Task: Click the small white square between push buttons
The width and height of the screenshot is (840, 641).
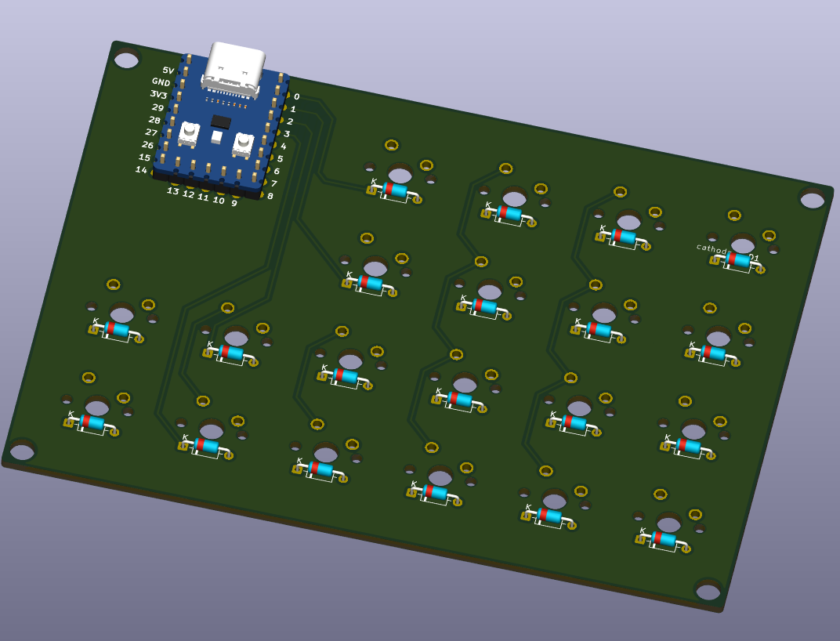Action: click(216, 136)
